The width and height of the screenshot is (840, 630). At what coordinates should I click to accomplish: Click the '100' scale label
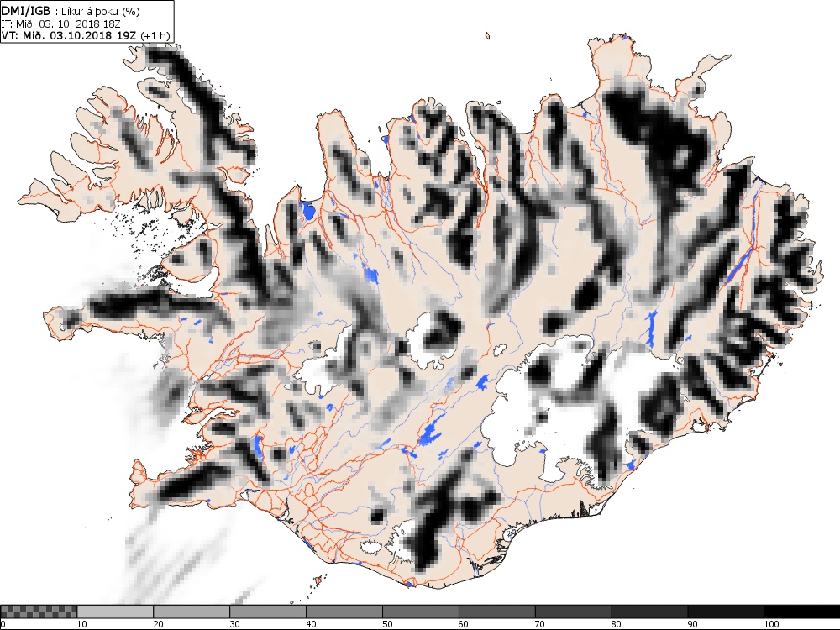point(771,624)
